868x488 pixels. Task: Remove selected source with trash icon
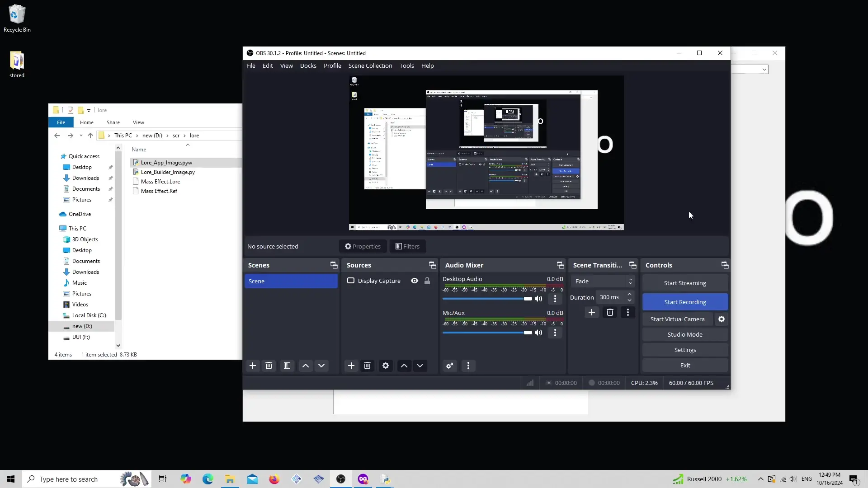point(368,366)
